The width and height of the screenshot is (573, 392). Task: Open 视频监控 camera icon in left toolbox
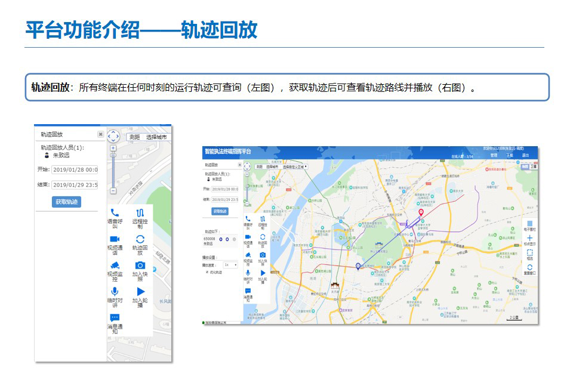[115, 266]
